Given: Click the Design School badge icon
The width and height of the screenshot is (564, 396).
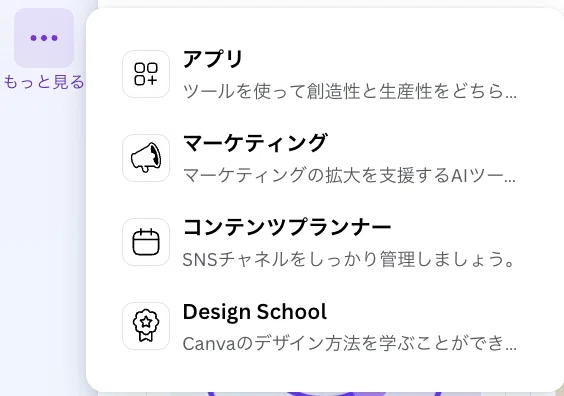Looking at the screenshot, I should tap(146, 326).
